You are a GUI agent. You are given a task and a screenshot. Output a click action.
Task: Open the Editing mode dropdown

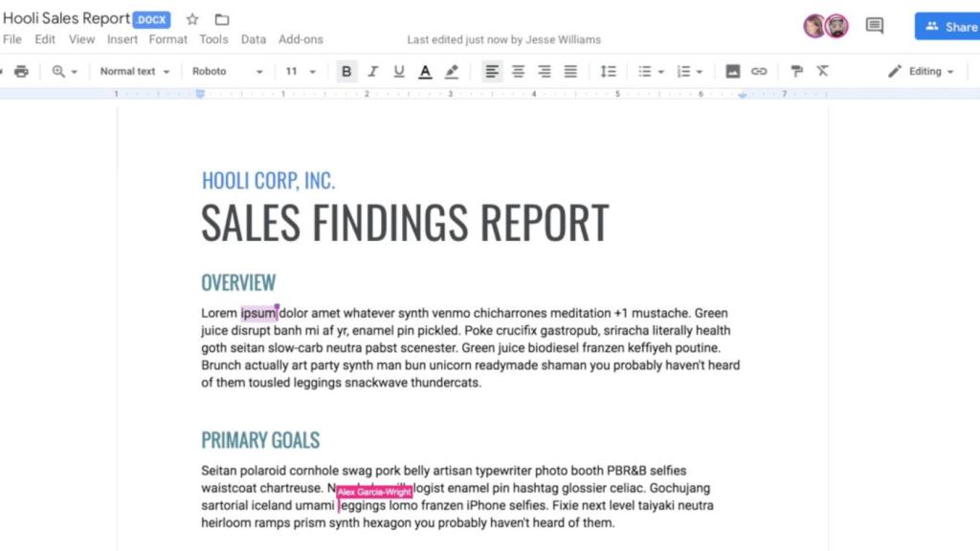[x=920, y=71]
